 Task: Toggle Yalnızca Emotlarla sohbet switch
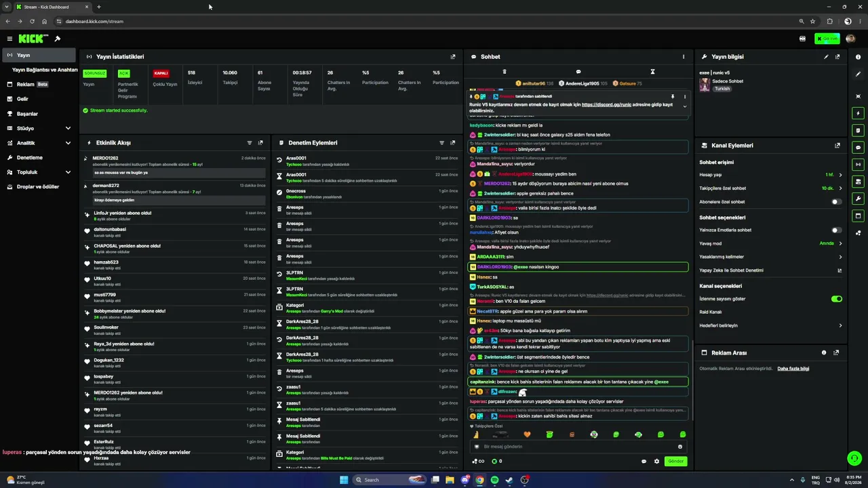pos(837,230)
